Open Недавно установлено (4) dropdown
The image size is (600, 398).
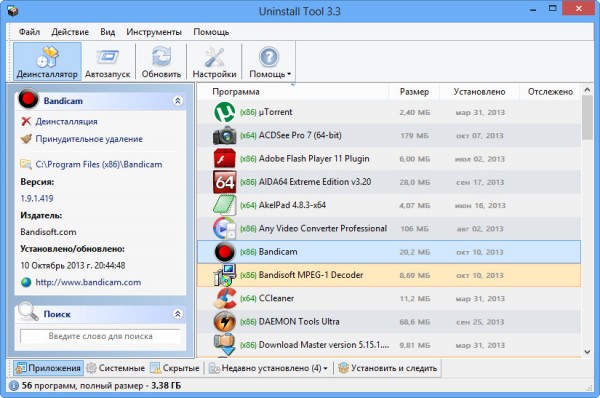point(268,368)
